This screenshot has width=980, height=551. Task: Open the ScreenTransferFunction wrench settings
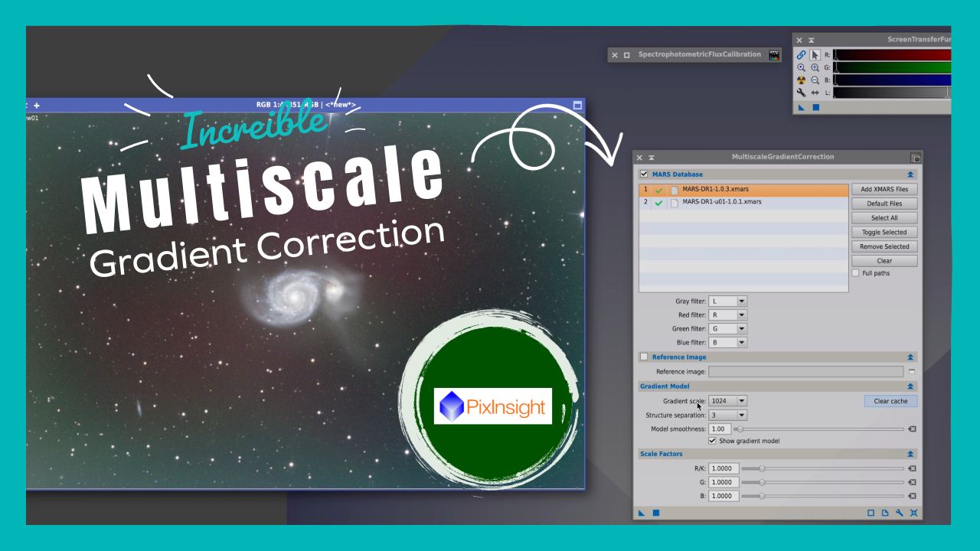pyautogui.click(x=802, y=93)
